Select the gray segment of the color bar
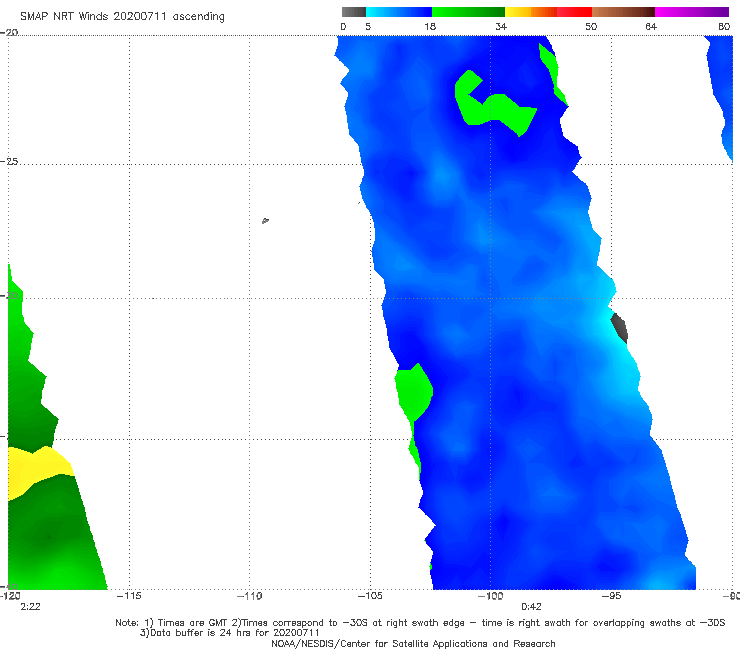 353,12
